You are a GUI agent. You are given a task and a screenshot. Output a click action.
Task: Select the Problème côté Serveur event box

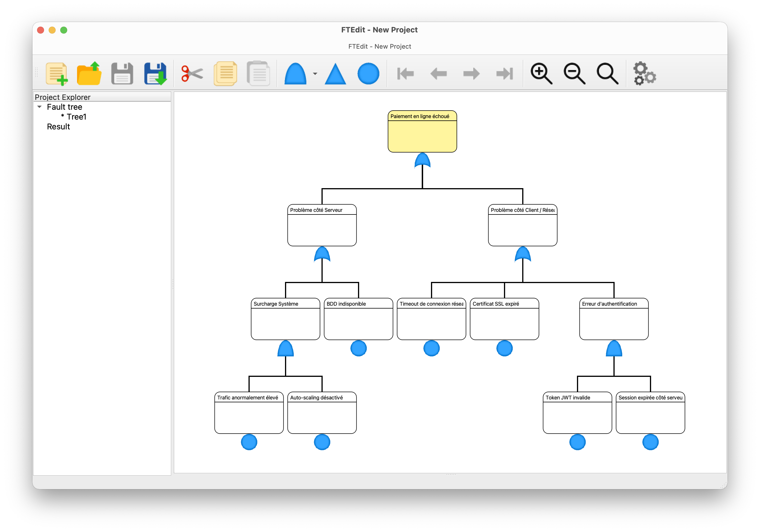(x=322, y=225)
